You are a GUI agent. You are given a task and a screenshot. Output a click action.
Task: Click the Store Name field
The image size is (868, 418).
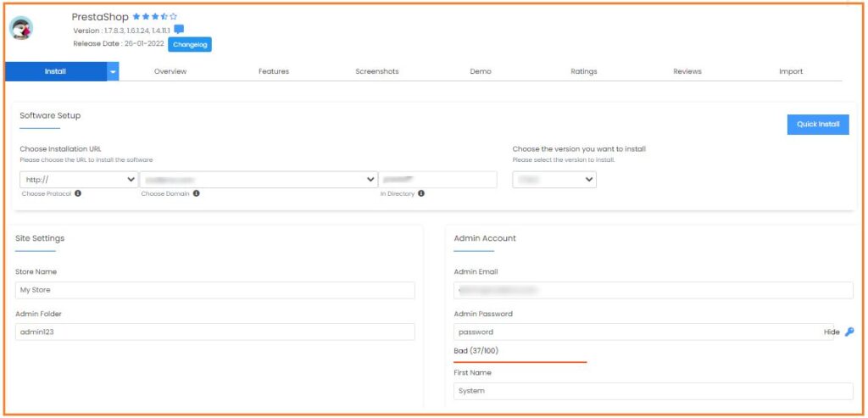[x=215, y=290]
